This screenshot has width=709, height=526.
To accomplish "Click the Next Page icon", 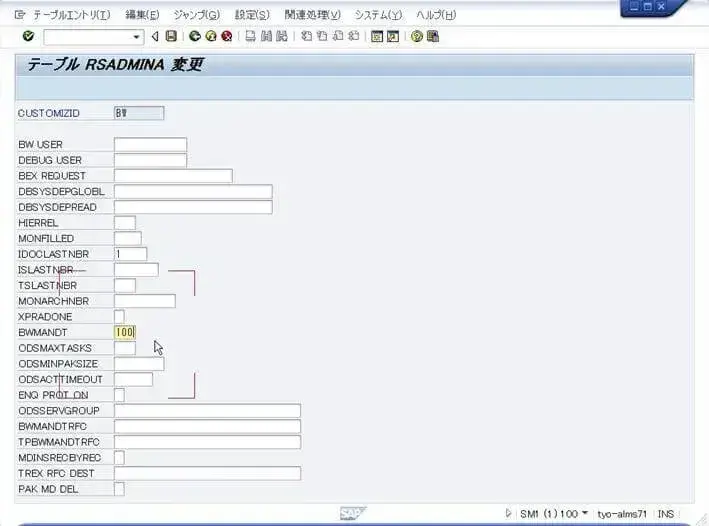I will (x=338, y=36).
